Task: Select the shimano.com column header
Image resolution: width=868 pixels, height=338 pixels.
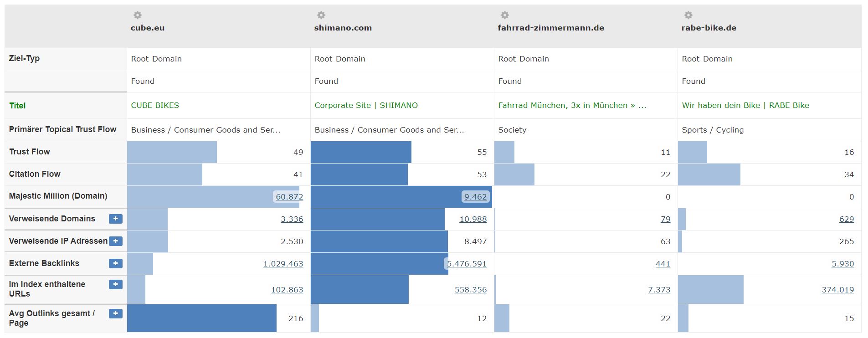Action: [343, 28]
